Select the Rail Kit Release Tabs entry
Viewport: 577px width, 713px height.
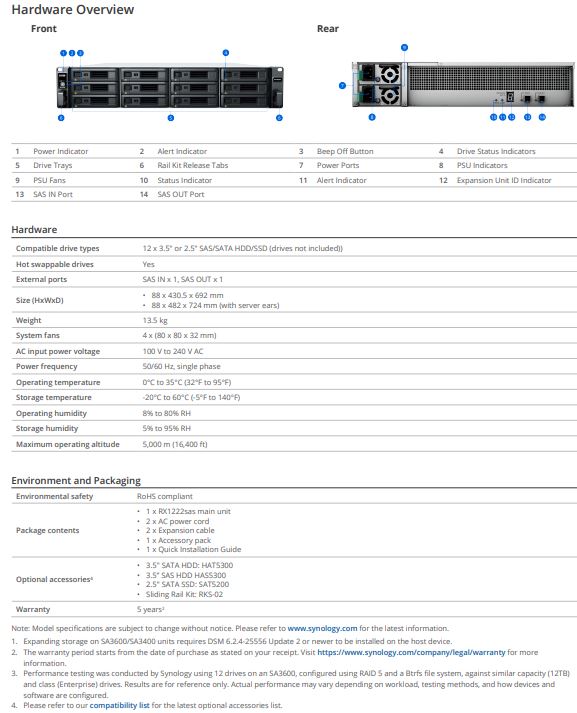[x=193, y=166]
